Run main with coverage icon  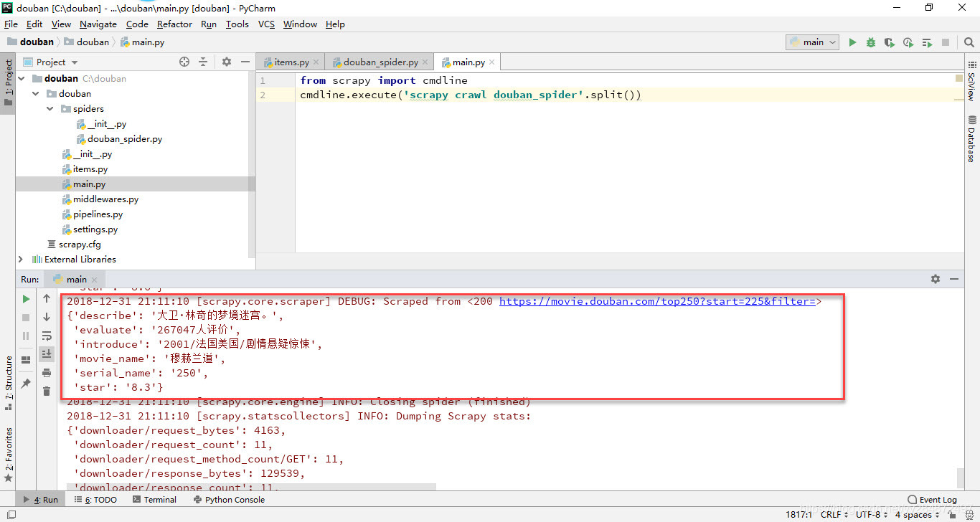pyautogui.click(x=890, y=42)
